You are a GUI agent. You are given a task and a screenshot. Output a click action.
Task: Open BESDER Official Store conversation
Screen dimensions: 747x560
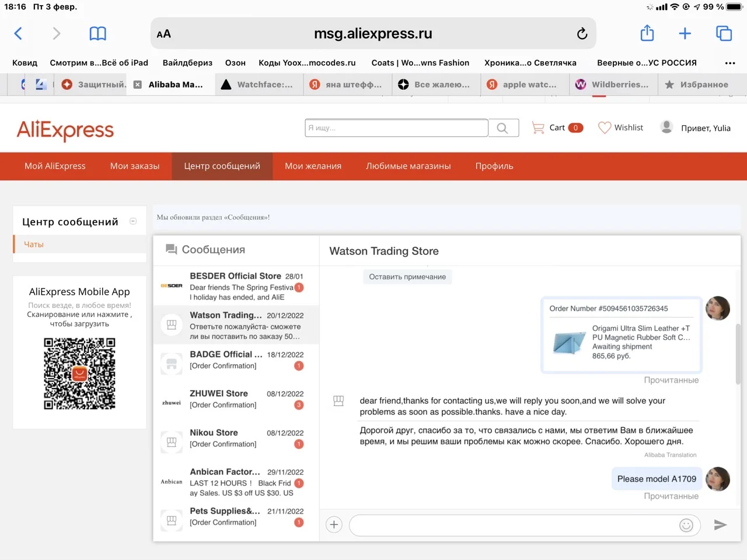[x=236, y=286]
